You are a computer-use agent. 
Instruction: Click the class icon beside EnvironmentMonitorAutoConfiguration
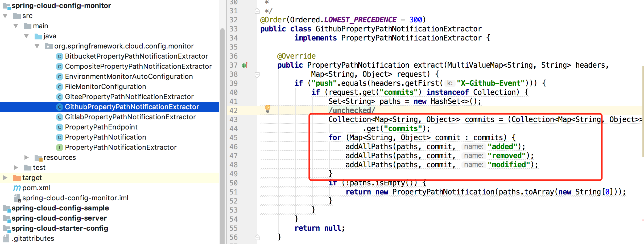59,76
